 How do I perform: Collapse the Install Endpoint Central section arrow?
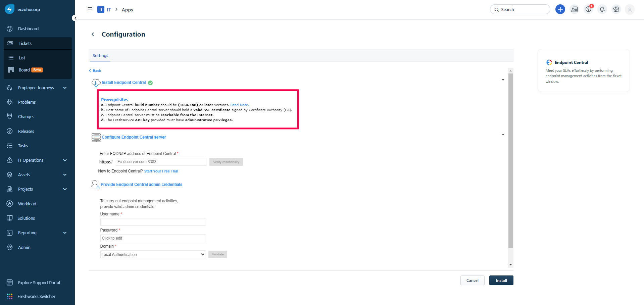tap(503, 80)
